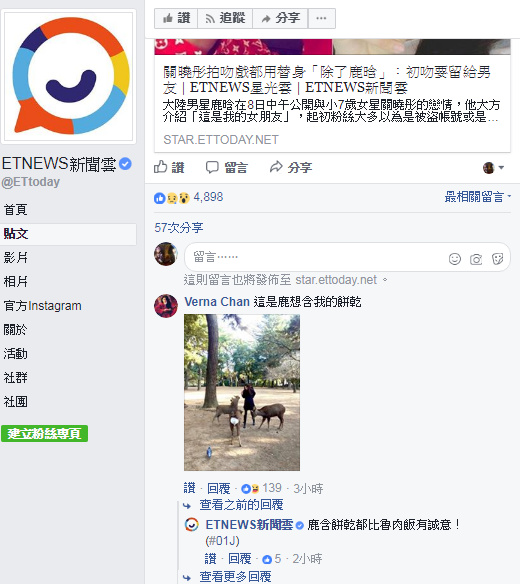Click the 留言 speech bubble icon

(x=212, y=167)
